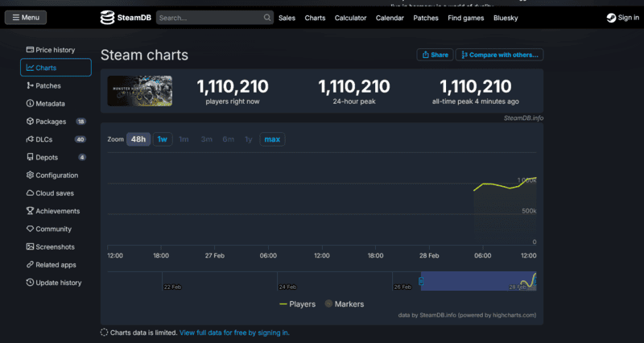Image resolution: width=644 pixels, height=343 pixels.
Task: Click the Packages count badge 18
Action: [81, 122]
